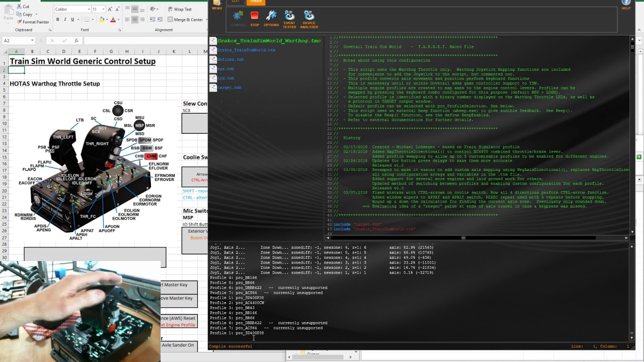
Task: Toggle align left in Alignment group
Action: [x=127, y=20]
